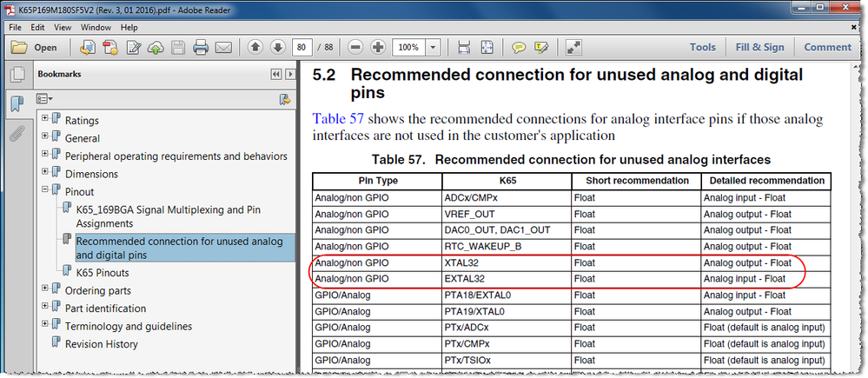The height and width of the screenshot is (378, 868).
Task: Click the cloud upload icon
Action: [156, 48]
